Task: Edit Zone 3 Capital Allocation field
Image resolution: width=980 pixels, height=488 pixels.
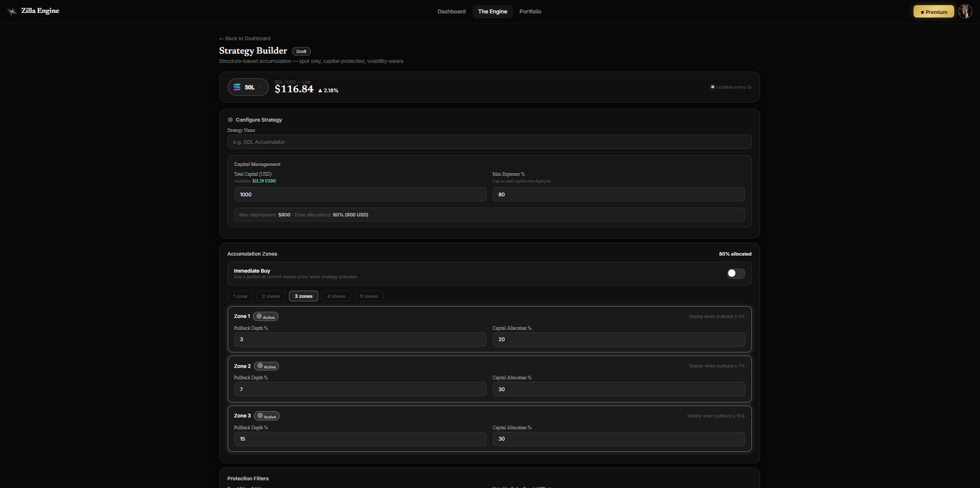Action: [618, 439]
